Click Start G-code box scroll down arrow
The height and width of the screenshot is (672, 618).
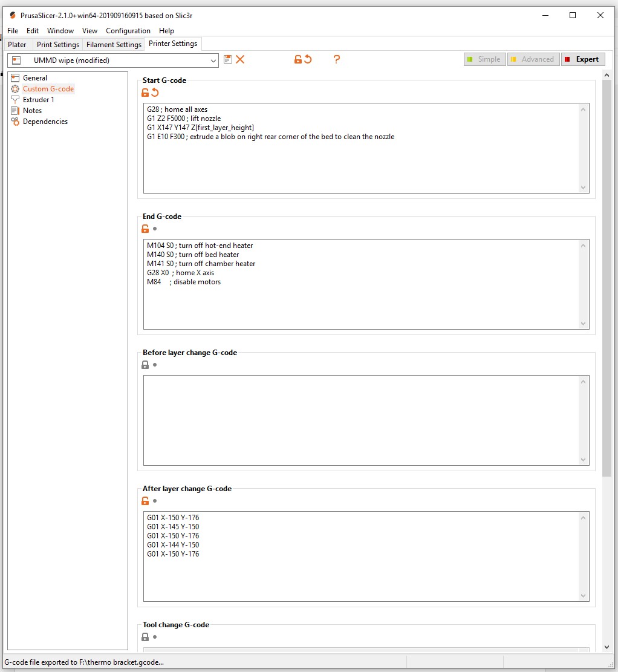point(584,188)
